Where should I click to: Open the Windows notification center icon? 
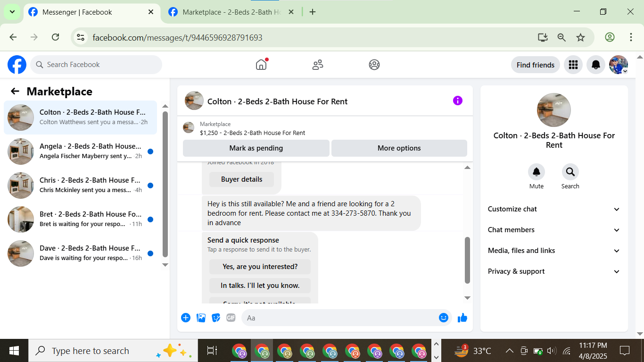(x=625, y=351)
